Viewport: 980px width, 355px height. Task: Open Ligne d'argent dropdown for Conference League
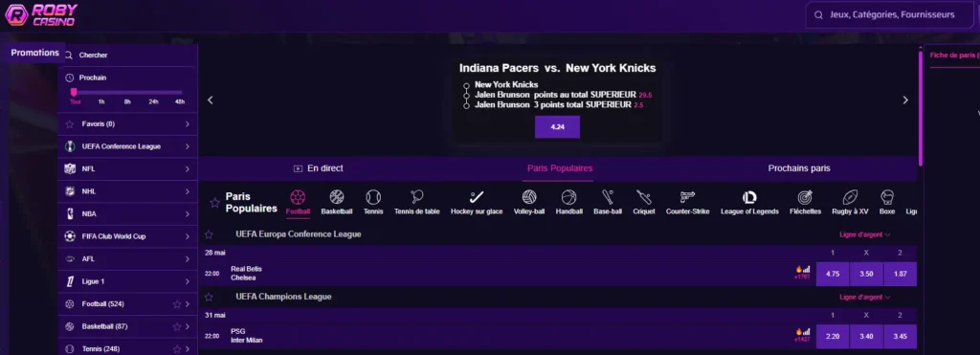click(865, 234)
